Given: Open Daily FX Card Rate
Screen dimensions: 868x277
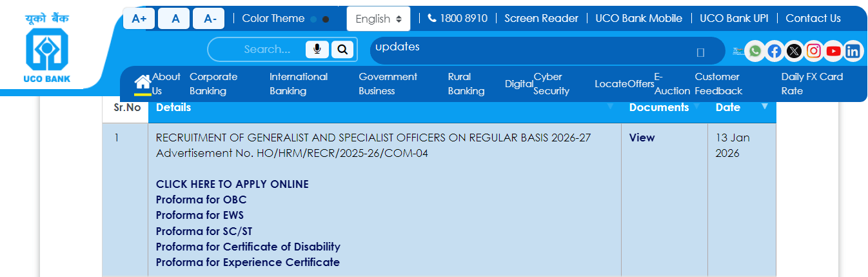Looking at the screenshot, I should coord(812,84).
